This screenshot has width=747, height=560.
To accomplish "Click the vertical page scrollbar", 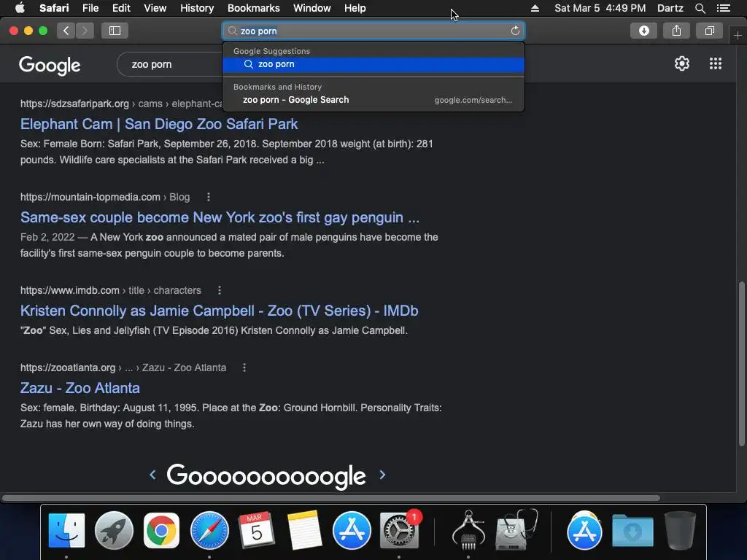I will pos(741,364).
